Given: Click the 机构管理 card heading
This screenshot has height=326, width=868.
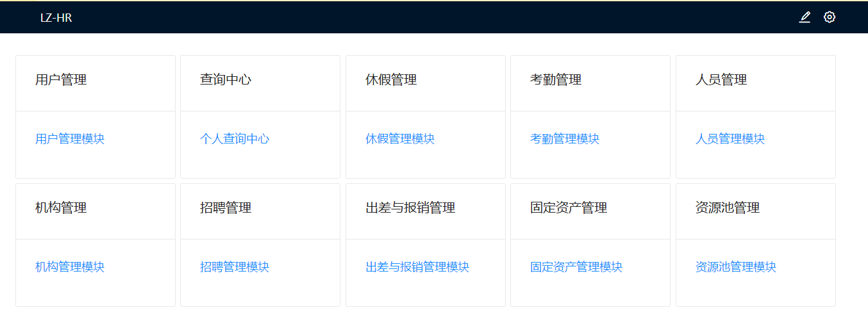Looking at the screenshot, I should coord(61,208).
